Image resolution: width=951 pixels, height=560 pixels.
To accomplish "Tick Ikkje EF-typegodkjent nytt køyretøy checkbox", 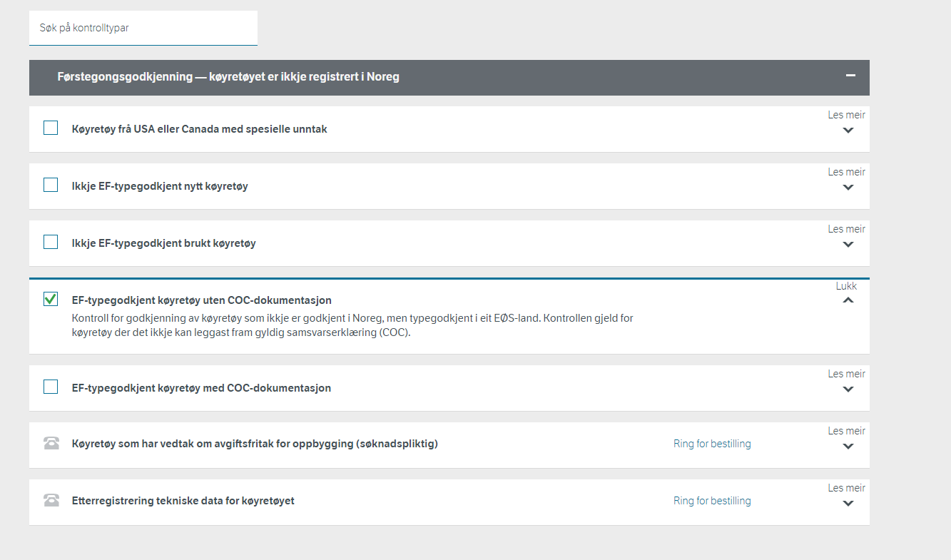I will click(x=51, y=185).
